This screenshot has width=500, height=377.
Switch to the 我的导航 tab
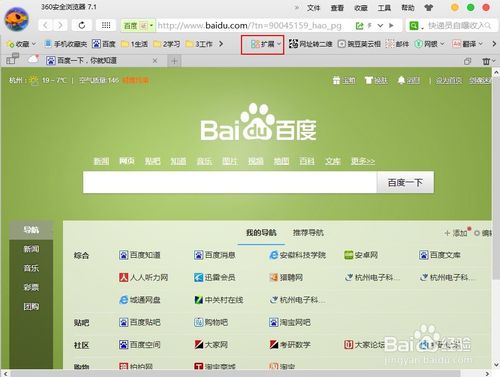tap(261, 233)
